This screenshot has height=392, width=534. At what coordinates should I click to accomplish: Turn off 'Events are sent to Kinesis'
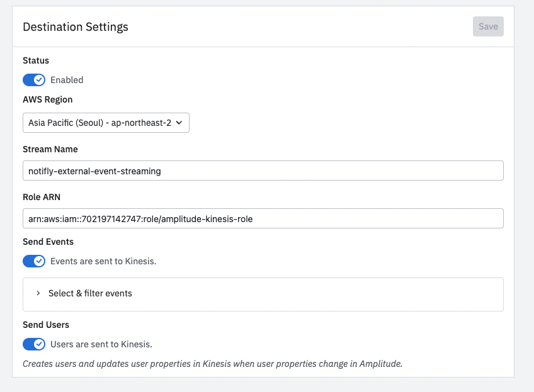point(34,260)
